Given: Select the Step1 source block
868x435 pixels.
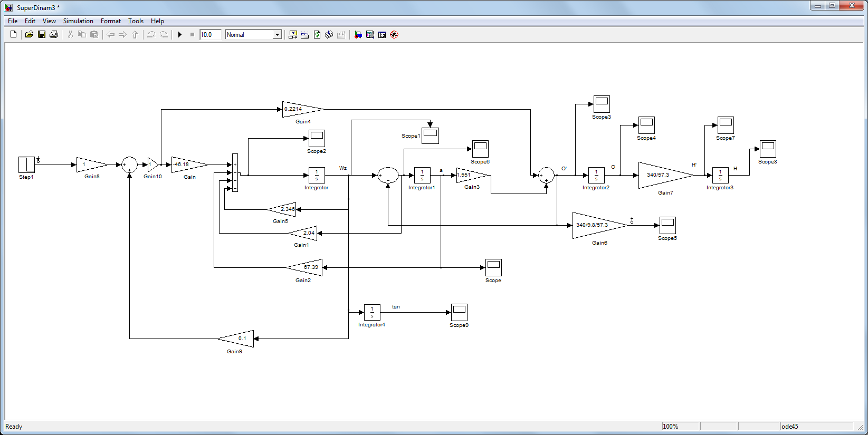Looking at the screenshot, I should point(26,165).
